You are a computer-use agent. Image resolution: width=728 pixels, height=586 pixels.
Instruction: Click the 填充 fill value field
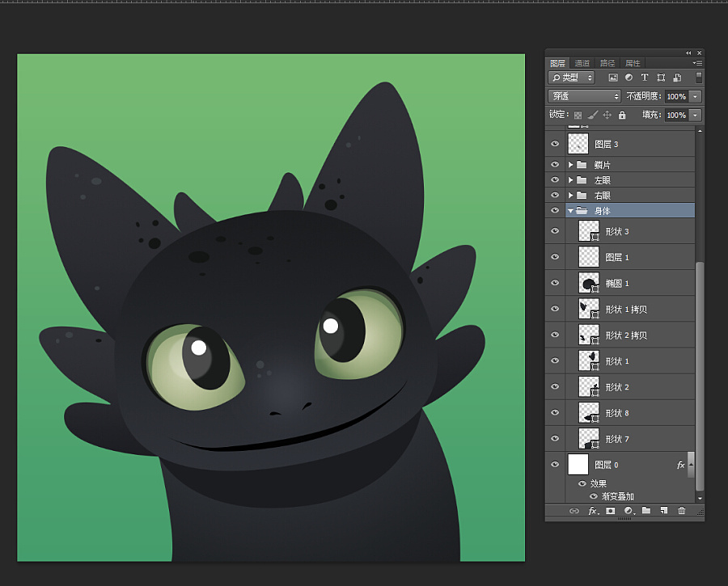pyautogui.click(x=677, y=115)
